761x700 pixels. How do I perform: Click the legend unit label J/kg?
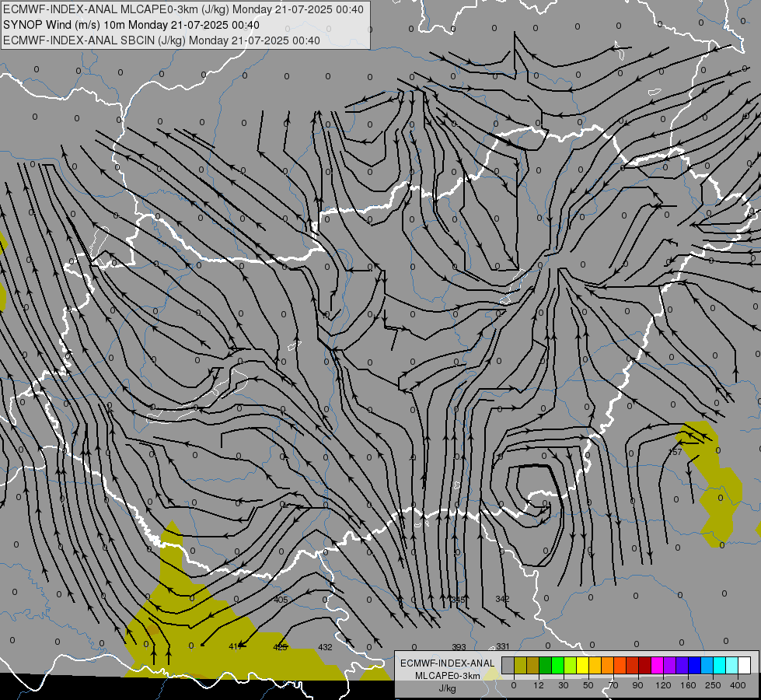[x=448, y=688]
